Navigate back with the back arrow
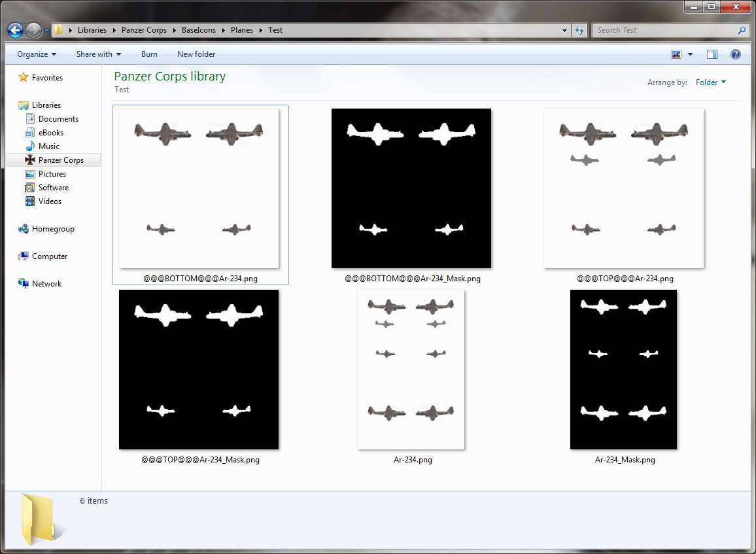The width and height of the screenshot is (756, 554). click(x=14, y=29)
